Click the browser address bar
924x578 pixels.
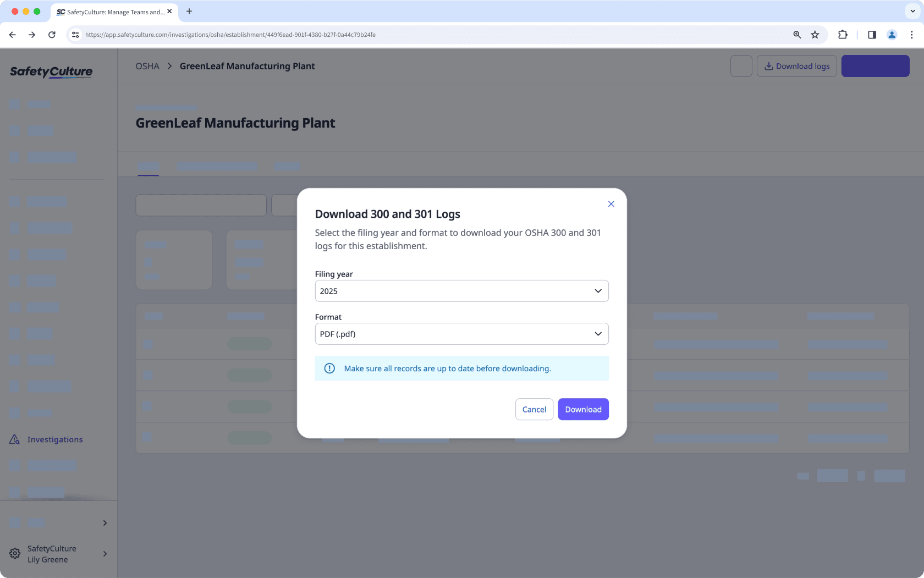385,34
